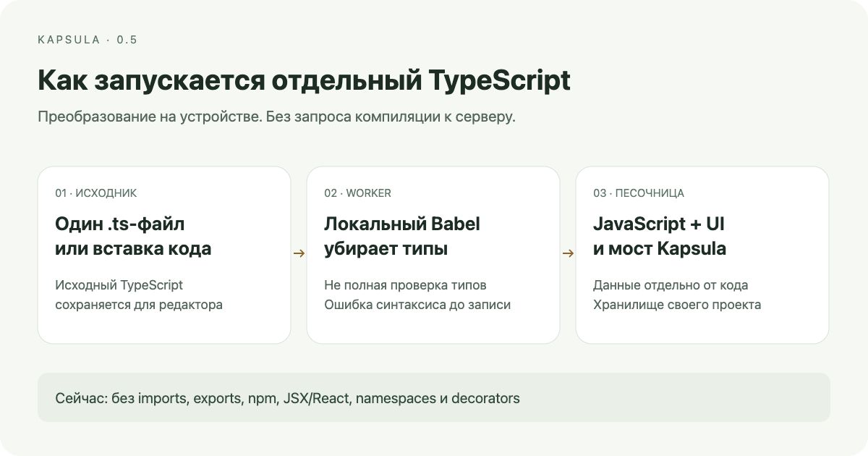Click the footer note starting with 'Сейчас: без imports'
Image resolution: width=868 pixels, height=456 pixels.
(x=287, y=398)
